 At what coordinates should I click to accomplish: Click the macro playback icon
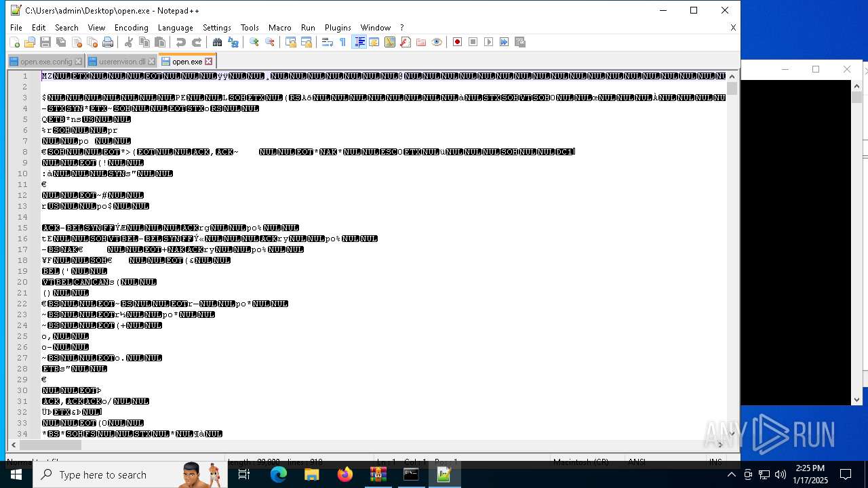pos(489,42)
